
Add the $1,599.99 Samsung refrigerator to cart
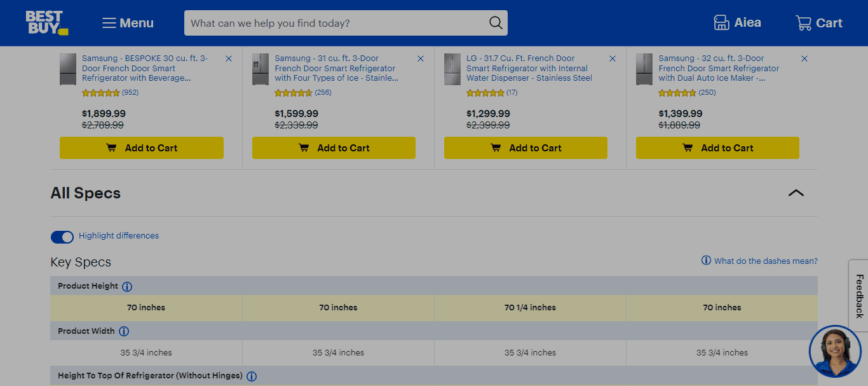(x=334, y=148)
